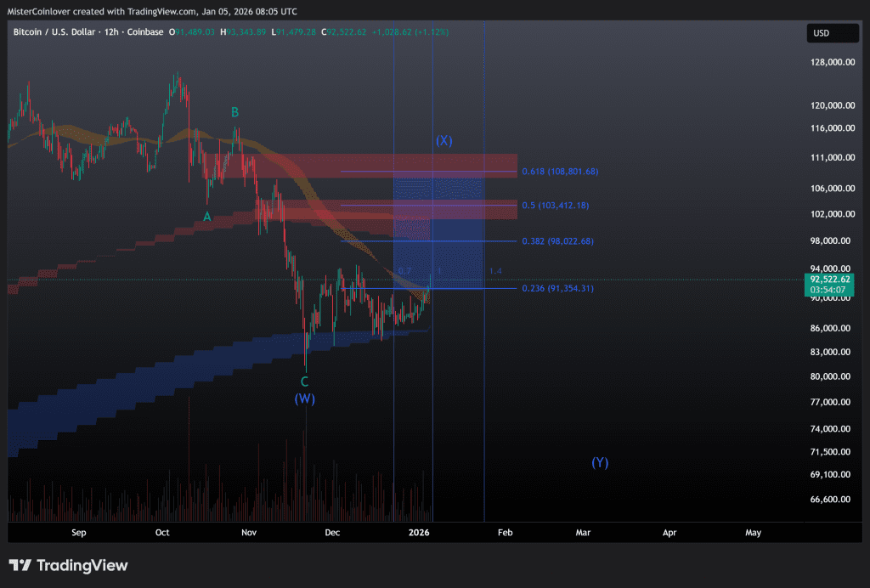Click the Nov label on time axis
The image size is (870, 588).
249,533
